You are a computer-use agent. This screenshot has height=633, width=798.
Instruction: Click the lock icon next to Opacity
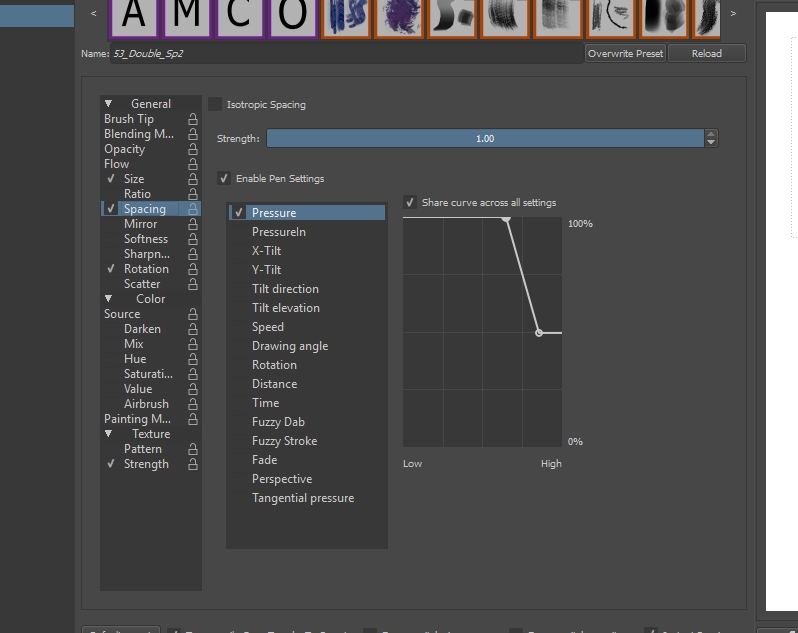(193, 149)
